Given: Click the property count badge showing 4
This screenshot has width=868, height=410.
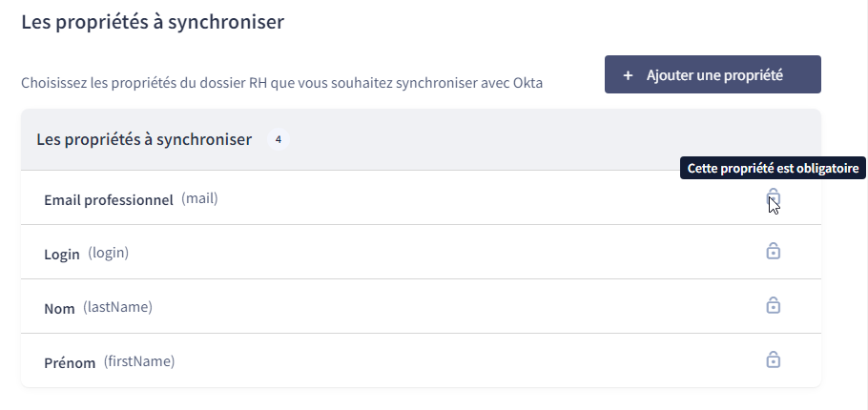Looking at the screenshot, I should 279,139.
